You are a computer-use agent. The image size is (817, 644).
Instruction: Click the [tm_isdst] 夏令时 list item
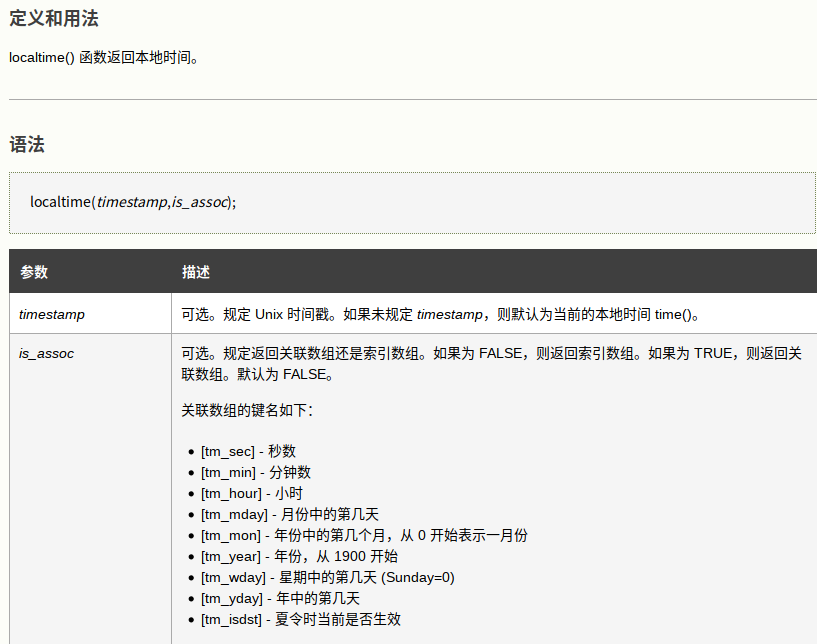(300, 619)
